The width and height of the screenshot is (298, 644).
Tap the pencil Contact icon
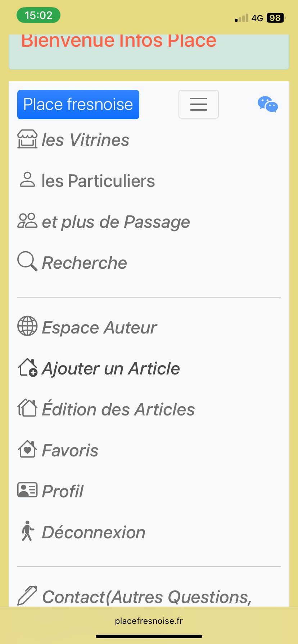27,595
